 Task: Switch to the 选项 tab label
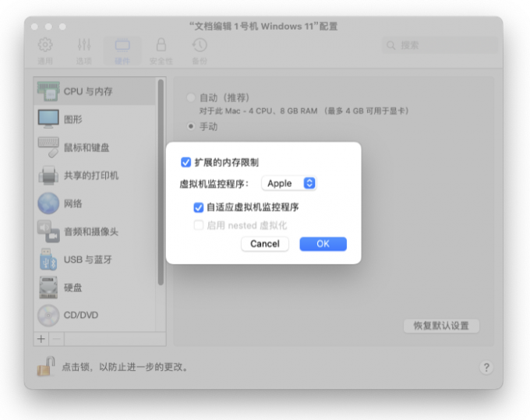pos(84,61)
